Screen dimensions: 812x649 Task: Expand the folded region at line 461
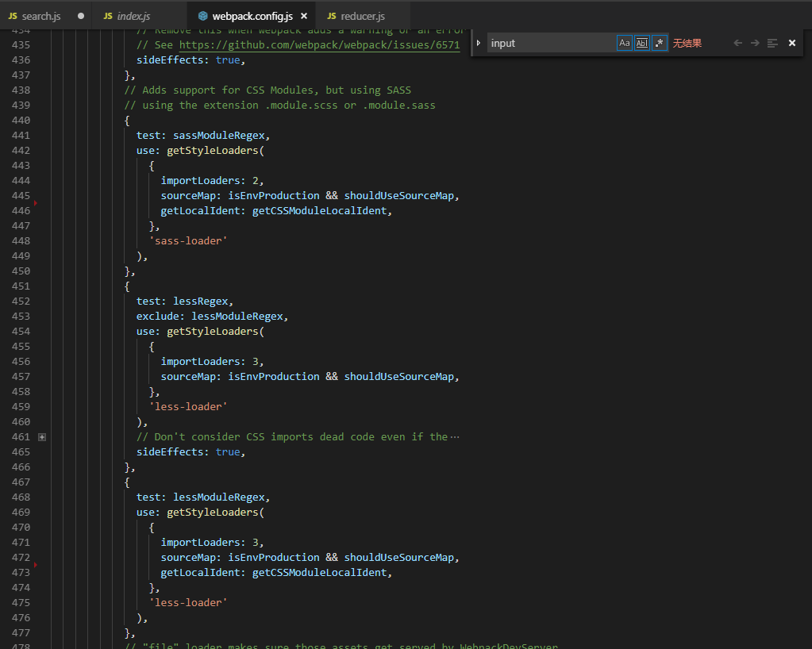42,437
